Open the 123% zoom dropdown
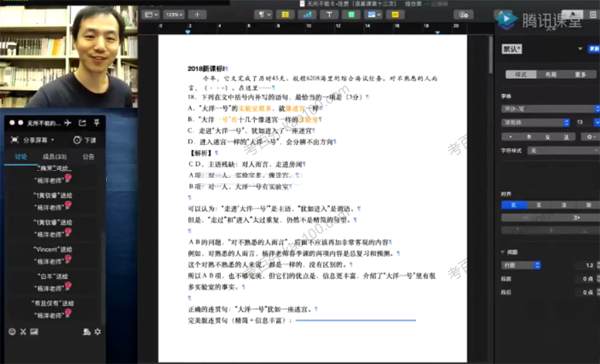Viewport: 600px width, 364px height. pyautogui.click(x=174, y=15)
